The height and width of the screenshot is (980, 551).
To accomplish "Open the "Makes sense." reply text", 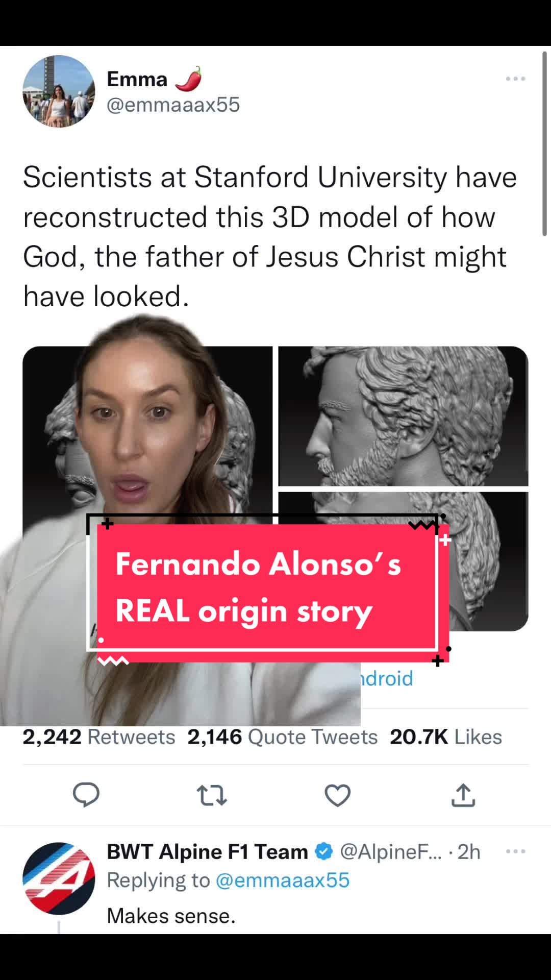I will (x=171, y=916).
